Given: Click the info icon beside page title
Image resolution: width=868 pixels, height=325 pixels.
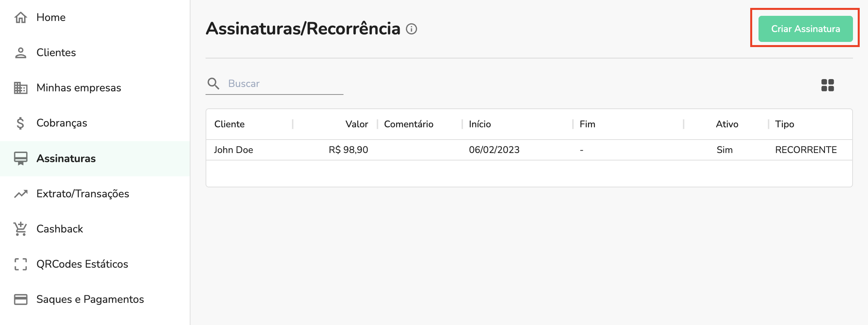Looking at the screenshot, I should coord(411,29).
